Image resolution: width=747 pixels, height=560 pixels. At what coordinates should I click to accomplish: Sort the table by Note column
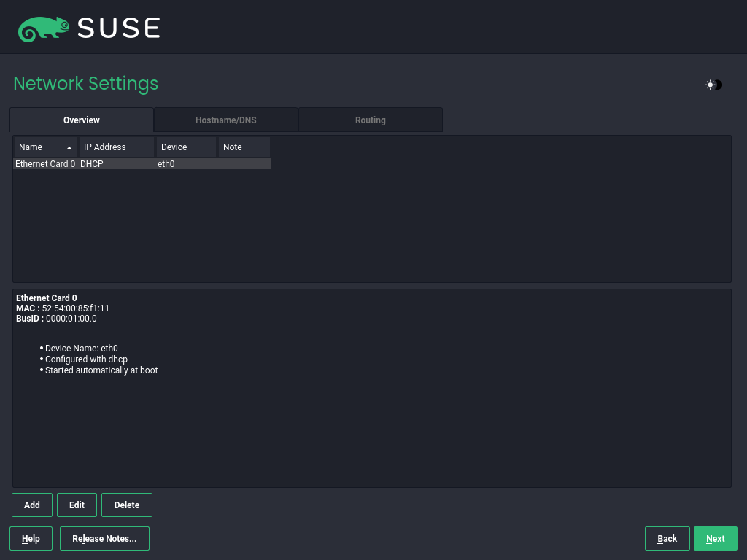click(233, 147)
